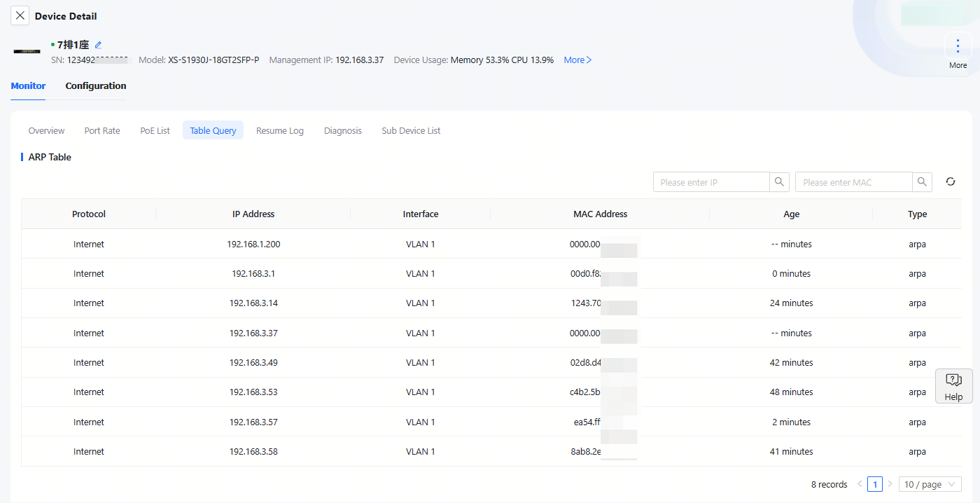980x503 pixels.
Task: Click the Please enter IP field
Action: click(x=710, y=182)
